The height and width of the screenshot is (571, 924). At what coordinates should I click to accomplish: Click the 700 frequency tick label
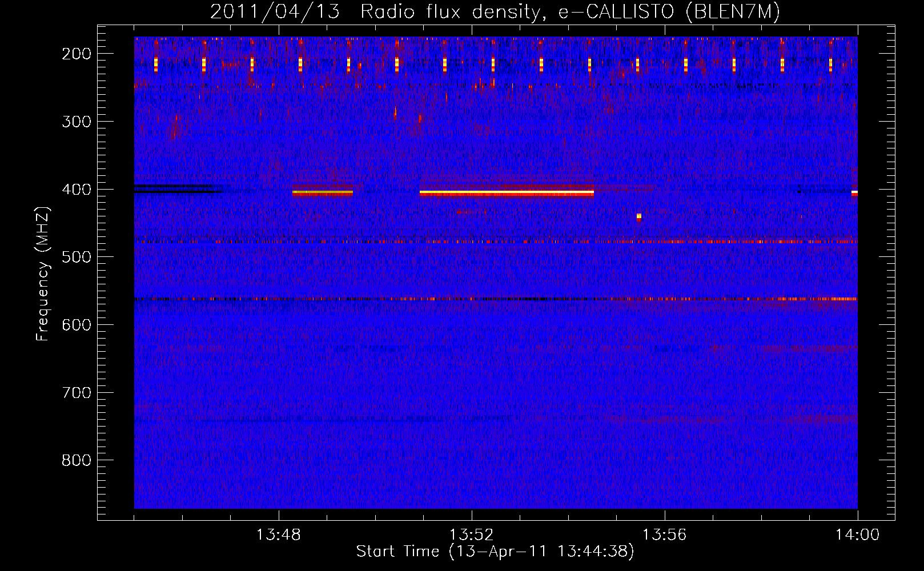77,393
